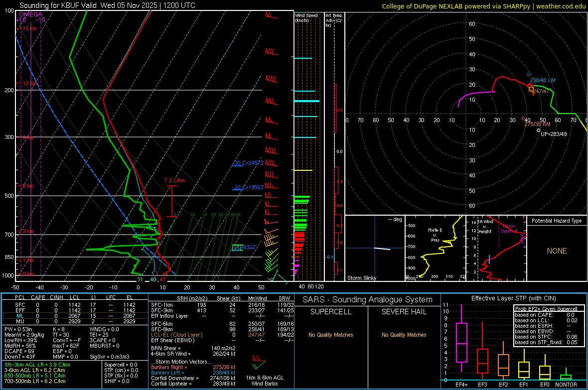Click the 12 km height marker

pos(29,83)
